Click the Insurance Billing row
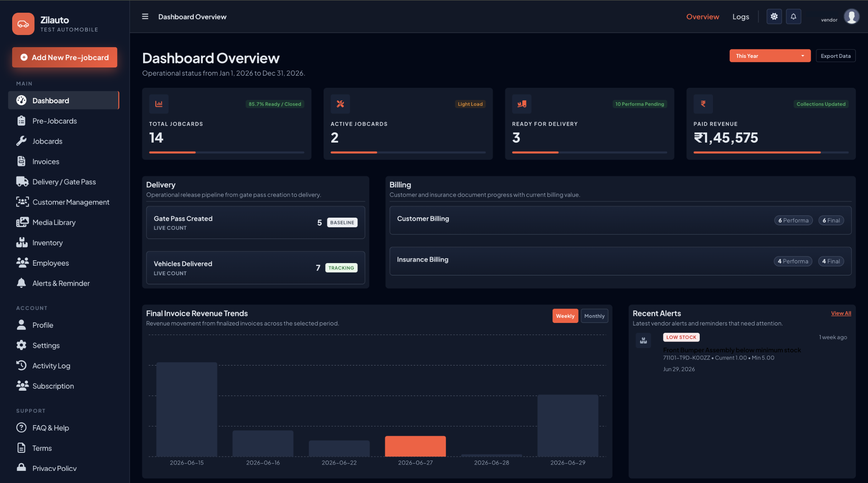 (x=620, y=261)
